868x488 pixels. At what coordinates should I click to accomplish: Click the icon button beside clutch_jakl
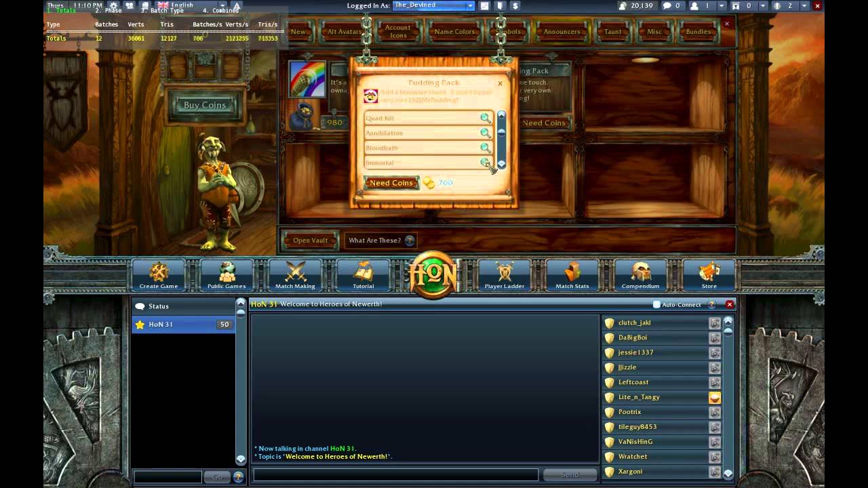tap(715, 323)
